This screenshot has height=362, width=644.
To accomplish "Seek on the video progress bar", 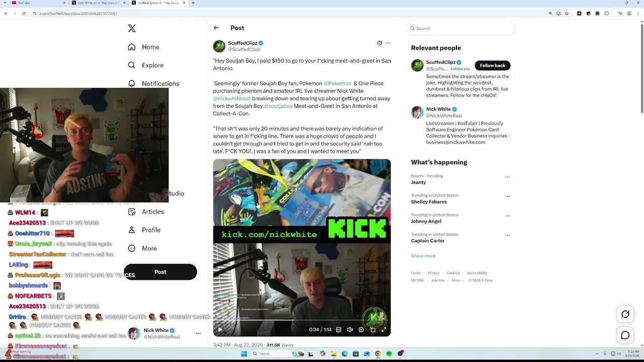I will pyautogui.click(x=301, y=320).
